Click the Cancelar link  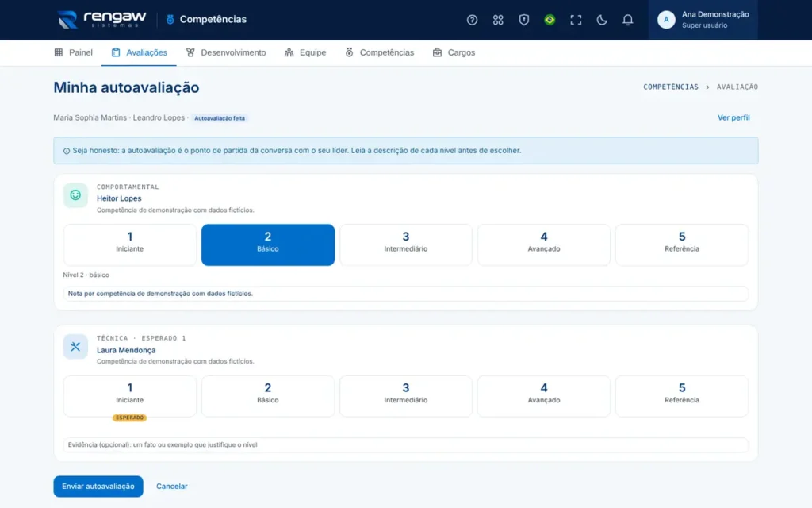point(172,487)
